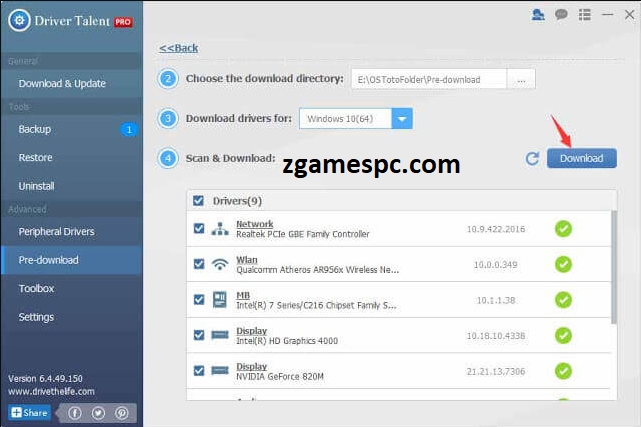Click Display link for NVIDIA GeForce

coord(251,366)
